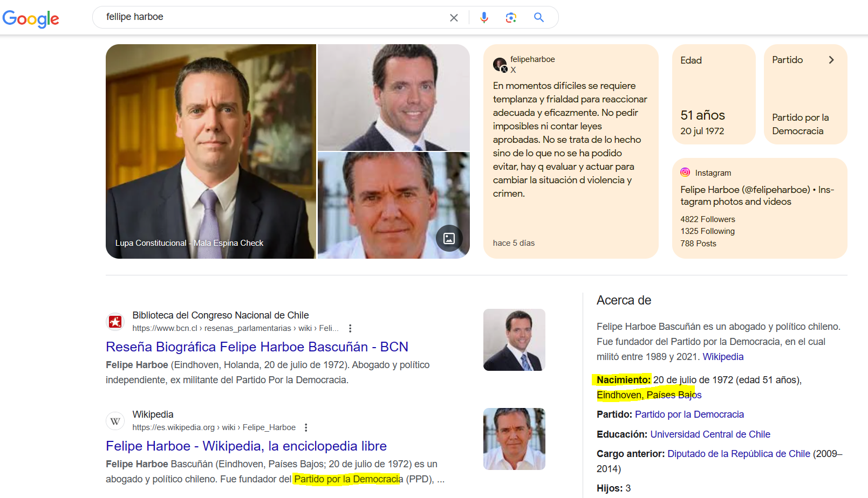Screen dimensions: 868x498
Task: Open options menu for the BCN result
Action: tap(350, 328)
